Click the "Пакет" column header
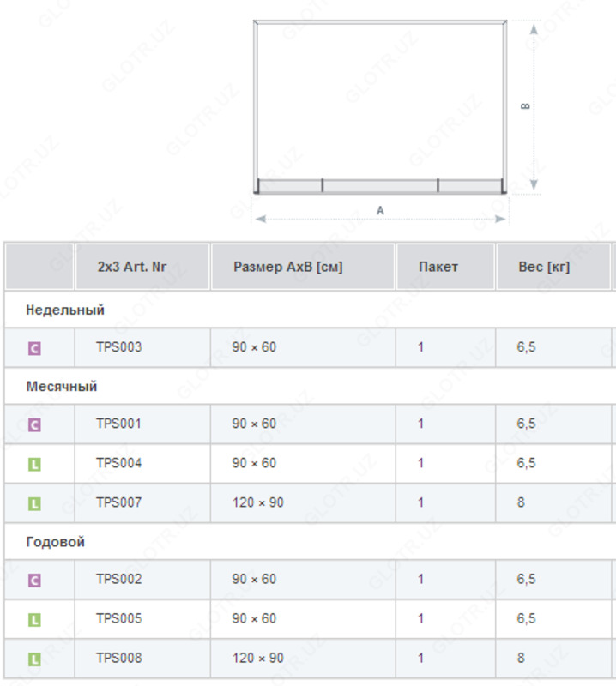 [438, 267]
